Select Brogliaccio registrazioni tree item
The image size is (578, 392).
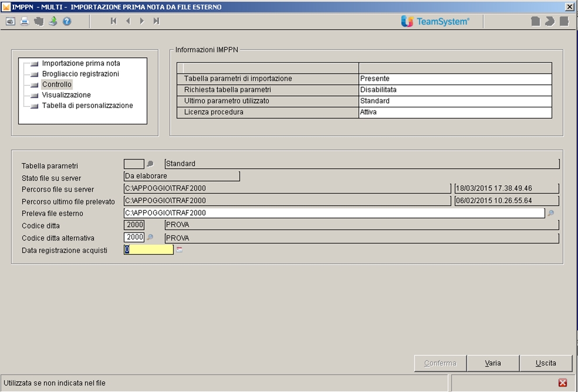pyautogui.click(x=81, y=74)
